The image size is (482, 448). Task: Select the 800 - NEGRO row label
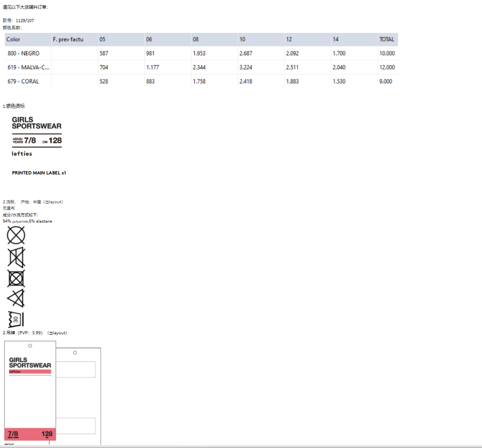24,53
